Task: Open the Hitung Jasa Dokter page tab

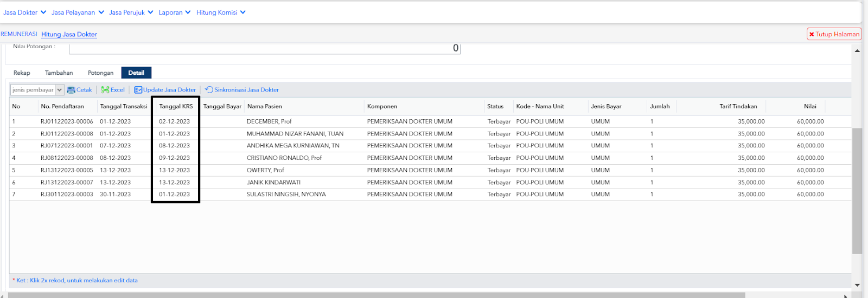Action: (x=69, y=34)
